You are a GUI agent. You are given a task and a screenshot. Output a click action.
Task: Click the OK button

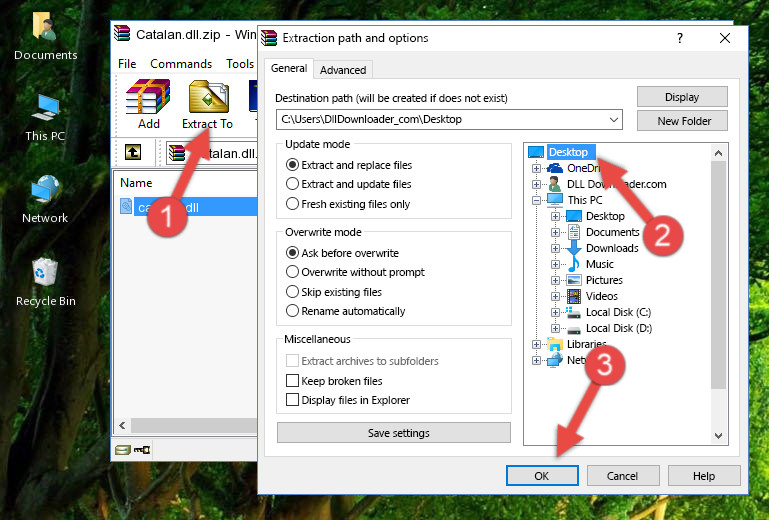pos(542,476)
